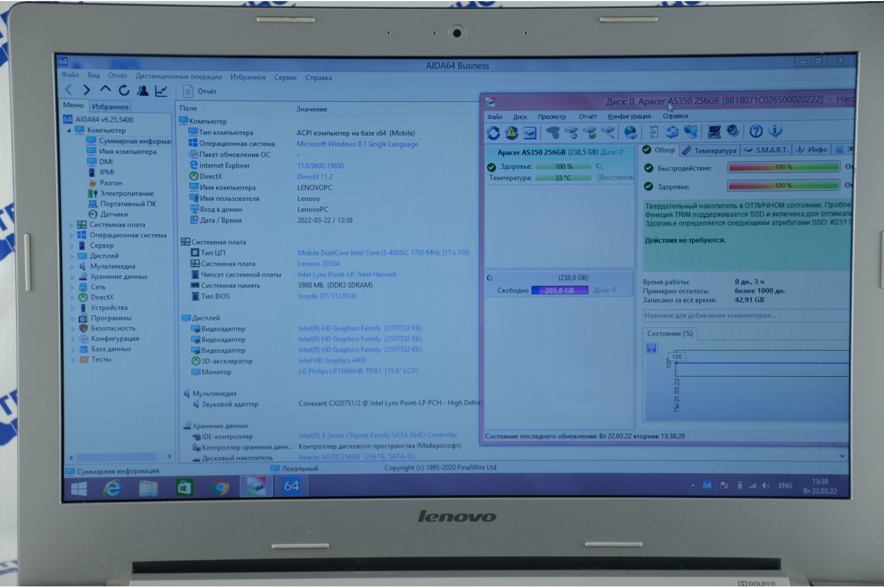This screenshot has width=884, height=588.
Task: Click the speaker sound icon in disk toolbar
Action: coord(733,131)
